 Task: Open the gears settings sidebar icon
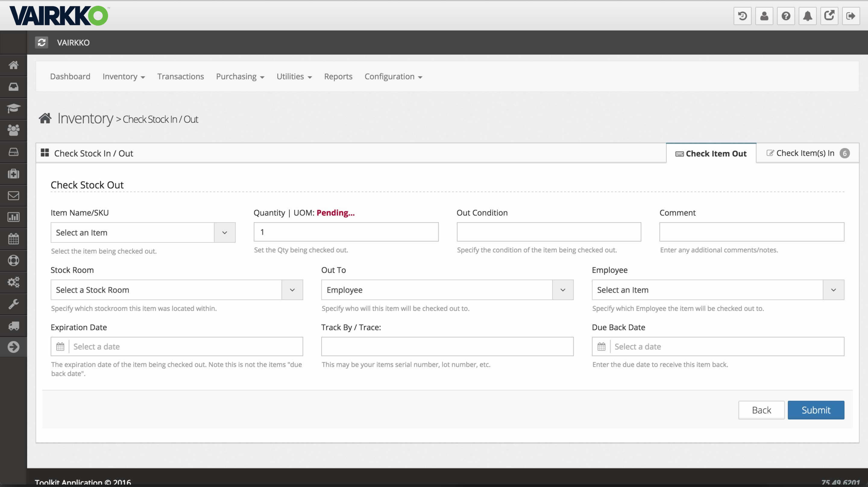pyautogui.click(x=14, y=283)
